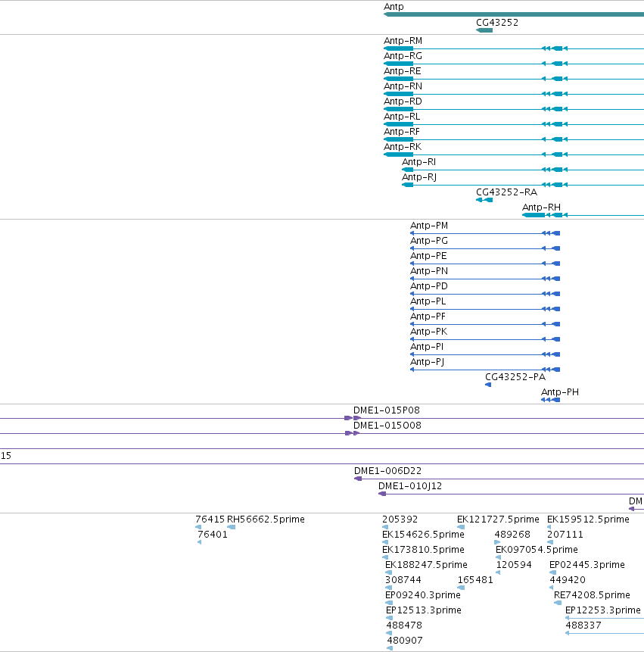The image size is (644, 652).
Task: Select EST EK097054.5prime
Action: click(537, 550)
